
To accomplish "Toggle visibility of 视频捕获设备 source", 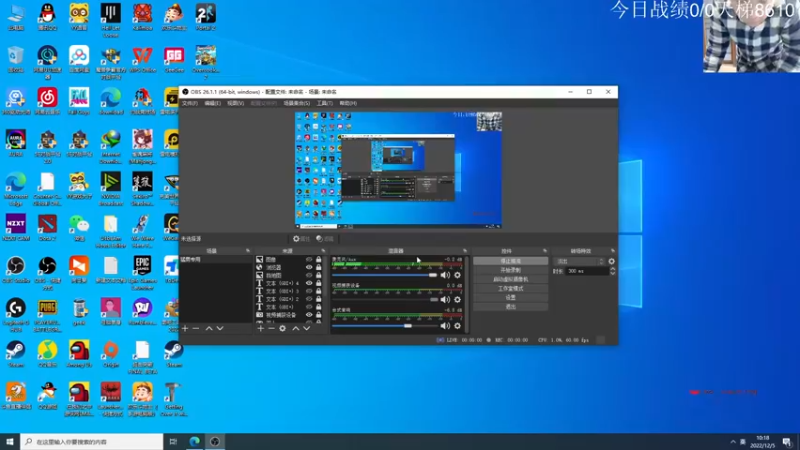I will pyautogui.click(x=309, y=315).
